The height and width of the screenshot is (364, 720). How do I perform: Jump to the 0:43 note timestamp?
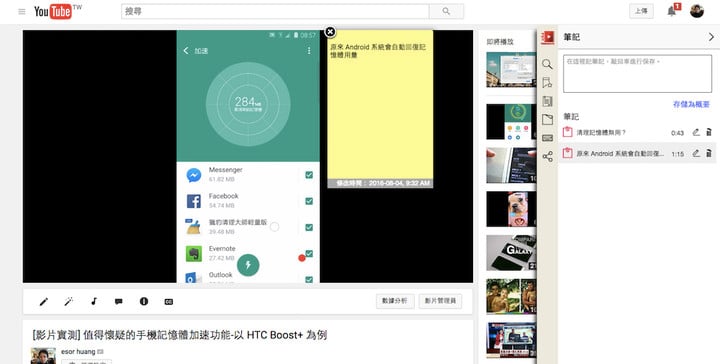coord(677,133)
